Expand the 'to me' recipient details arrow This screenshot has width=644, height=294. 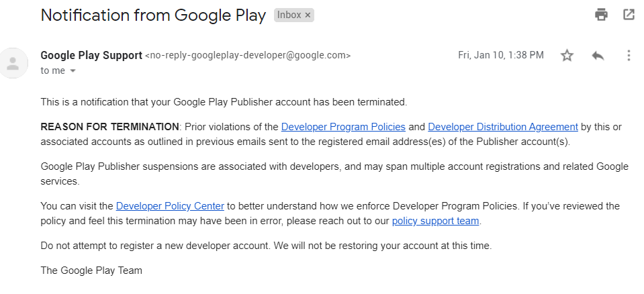point(73,70)
